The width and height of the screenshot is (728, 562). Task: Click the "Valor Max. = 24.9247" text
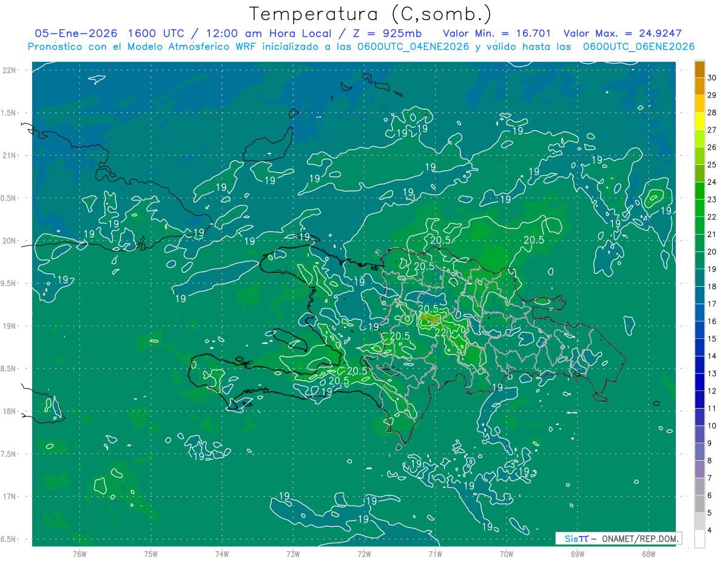(x=622, y=33)
